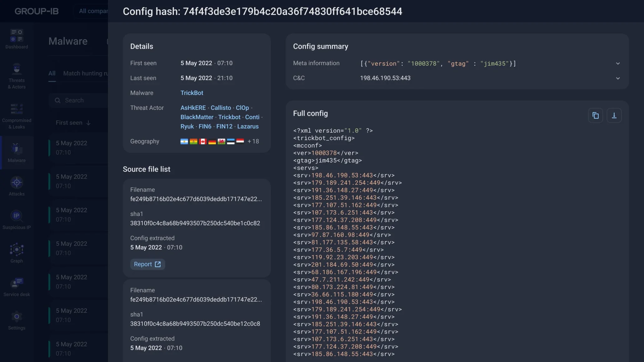Copy the full config using the copy icon
This screenshot has height=362, width=644.
click(x=595, y=115)
